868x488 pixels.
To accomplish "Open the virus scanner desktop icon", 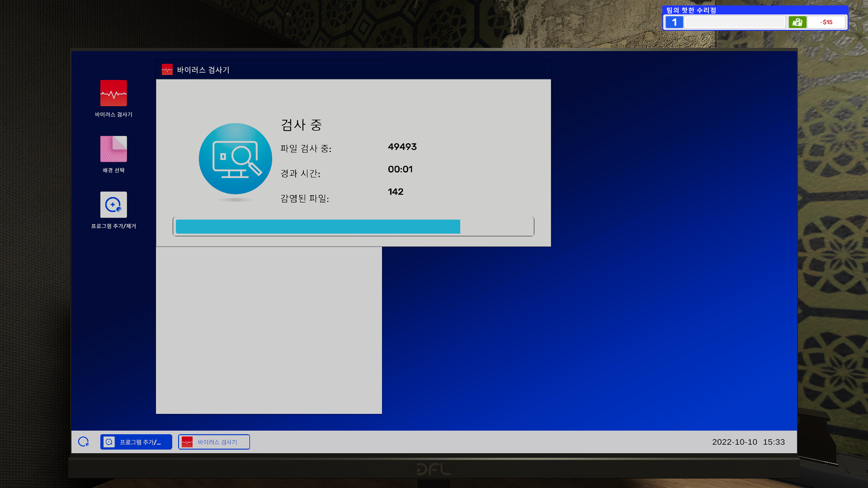I will click(x=113, y=94).
